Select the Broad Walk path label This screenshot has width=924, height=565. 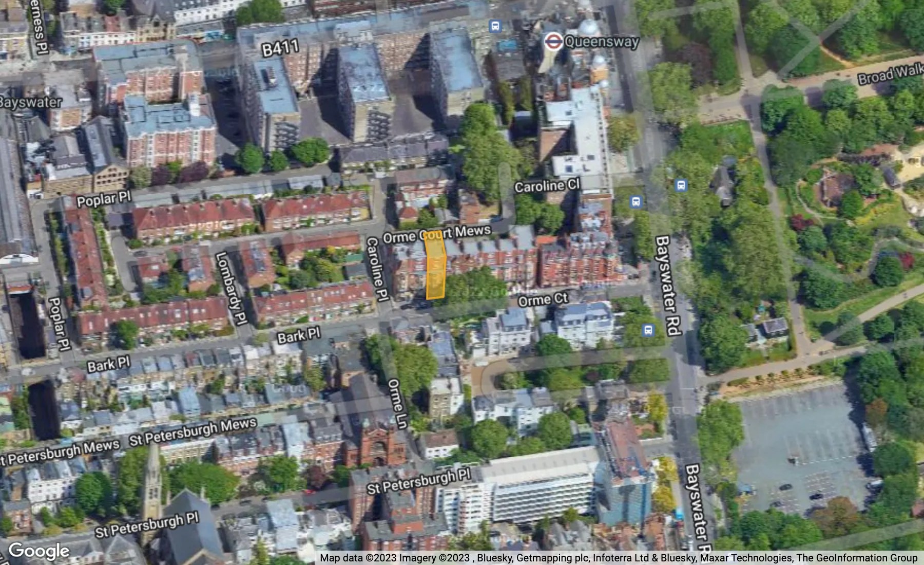[889, 73]
